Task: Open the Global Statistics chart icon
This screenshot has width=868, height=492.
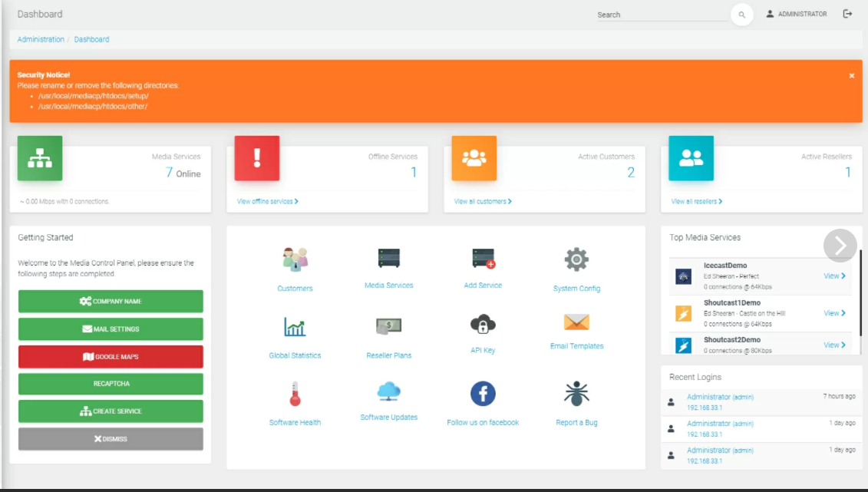Action: pyautogui.click(x=295, y=327)
